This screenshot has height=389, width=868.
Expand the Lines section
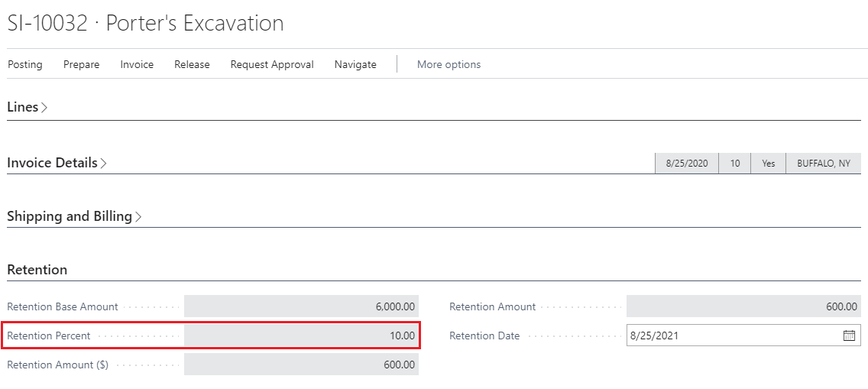point(28,107)
